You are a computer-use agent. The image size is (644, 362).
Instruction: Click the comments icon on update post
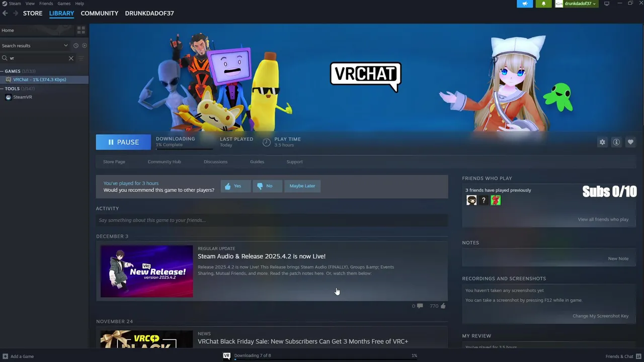tap(420, 306)
